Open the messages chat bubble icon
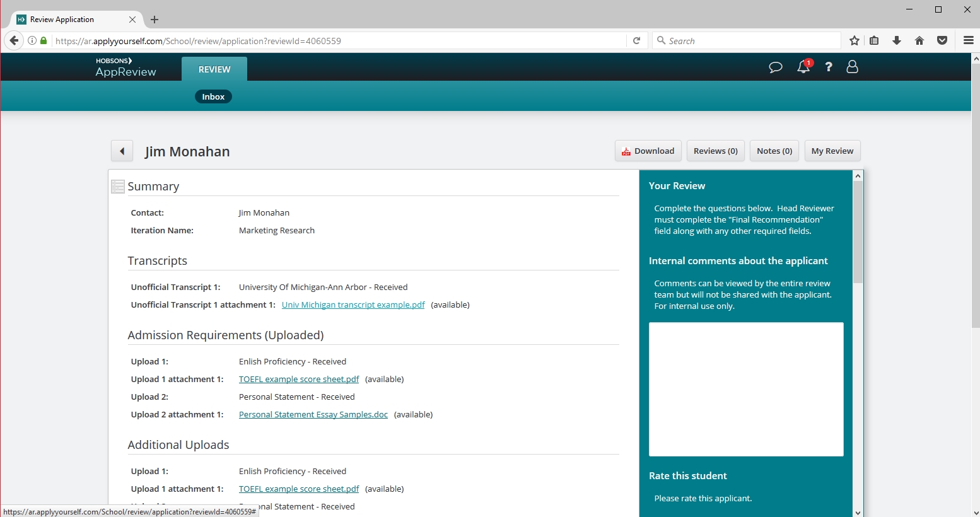 coord(776,67)
